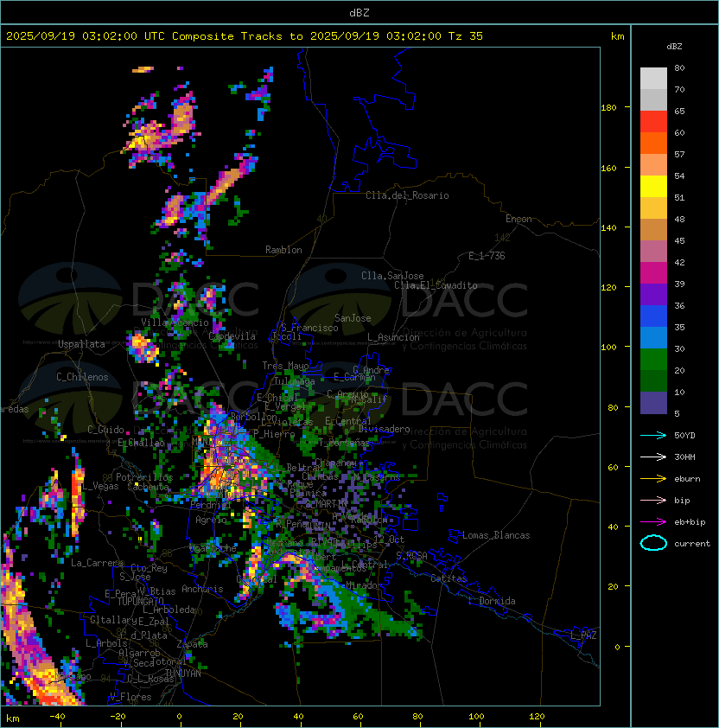
Task: Click the 'Catitas' map label
Action: (x=449, y=578)
